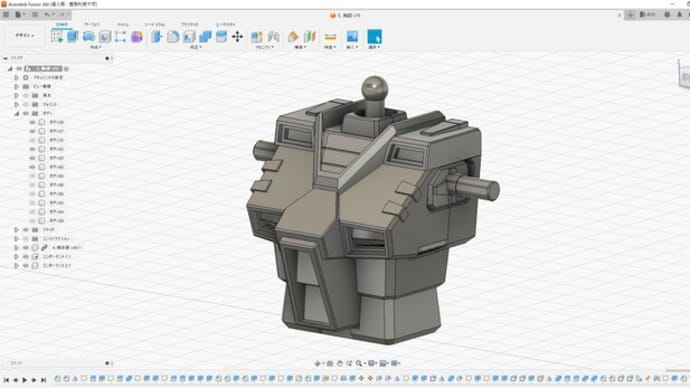Select the Create Sketch tool
690x388 pixels.
pos(57,37)
